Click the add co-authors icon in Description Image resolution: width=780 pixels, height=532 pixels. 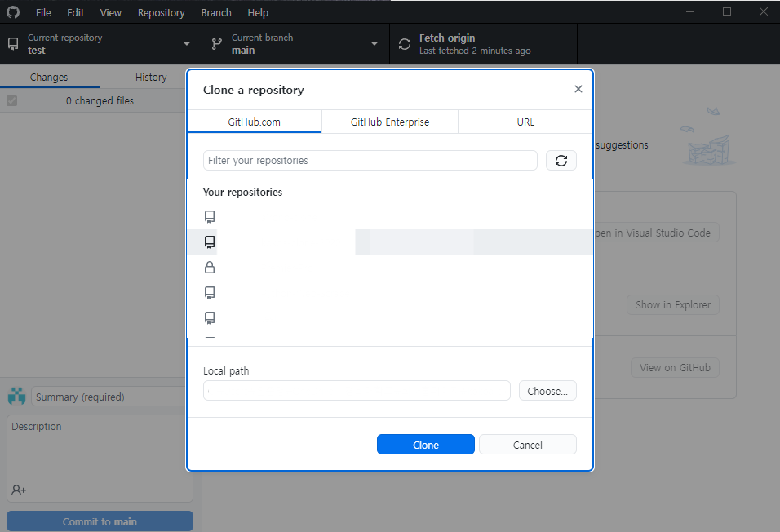point(19,490)
